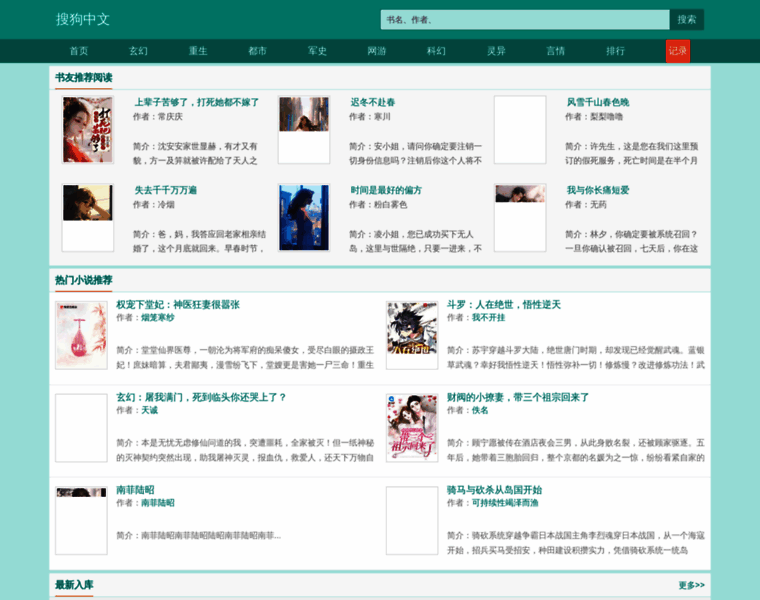
Task: Open the 上辈子苦够了 book cover thumbnail
Action: tap(88, 129)
